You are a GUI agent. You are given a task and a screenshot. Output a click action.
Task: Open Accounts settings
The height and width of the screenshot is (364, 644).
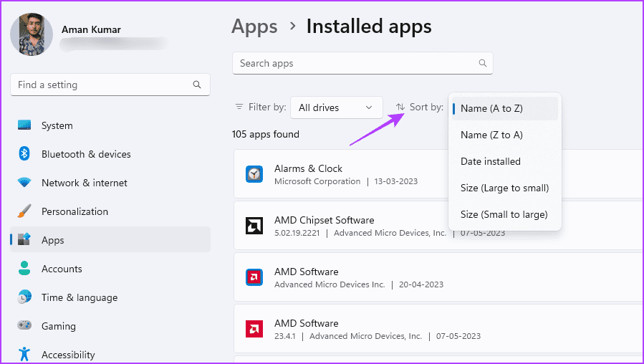[x=110, y=269]
